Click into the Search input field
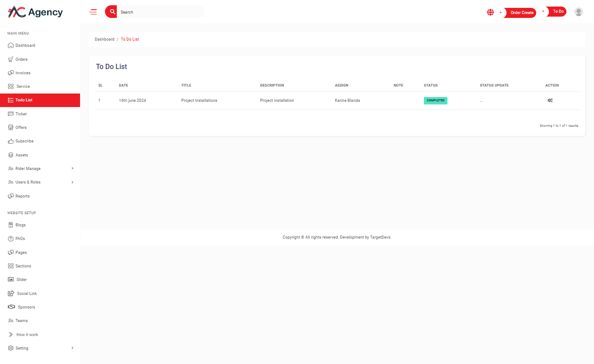This screenshot has width=594, height=364. (x=160, y=12)
